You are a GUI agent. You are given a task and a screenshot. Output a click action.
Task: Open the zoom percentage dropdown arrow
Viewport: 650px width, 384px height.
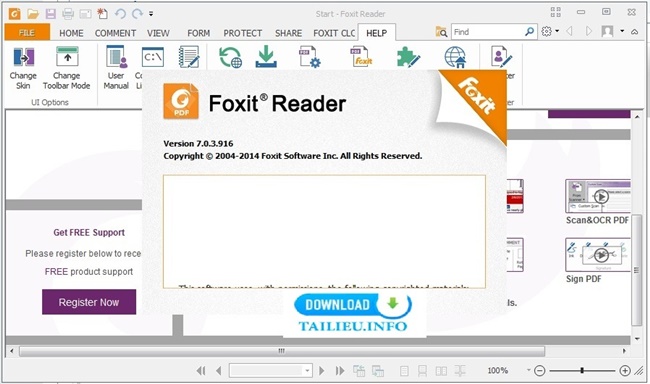pyautogui.click(x=529, y=370)
